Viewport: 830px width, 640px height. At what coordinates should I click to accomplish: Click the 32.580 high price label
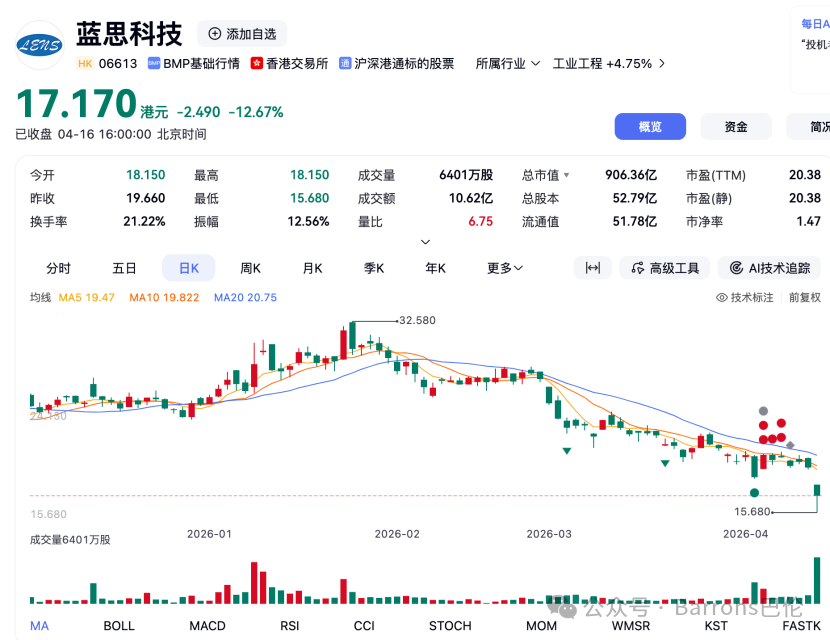pyautogui.click(x=417, y=320)
